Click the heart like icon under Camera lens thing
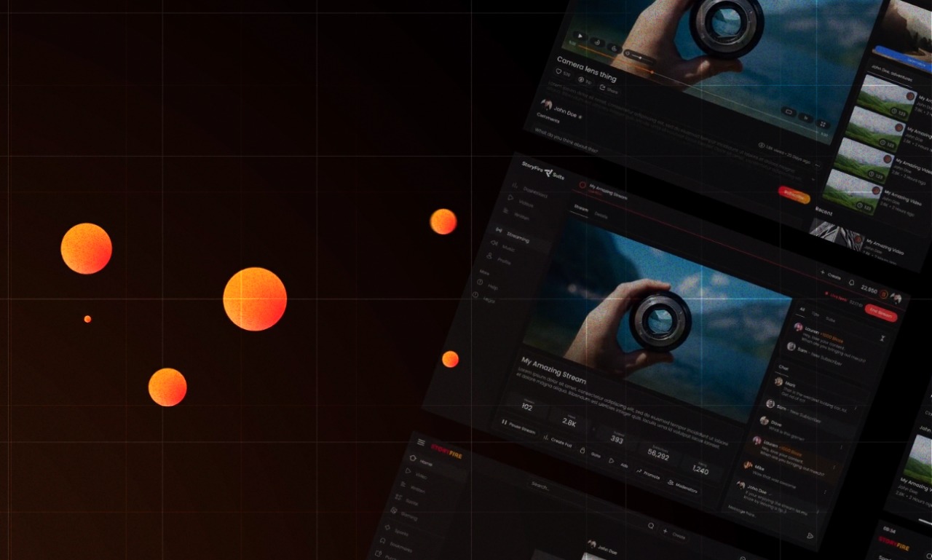The width and height of the screenshot is (932, 560). tap(558, 71)
